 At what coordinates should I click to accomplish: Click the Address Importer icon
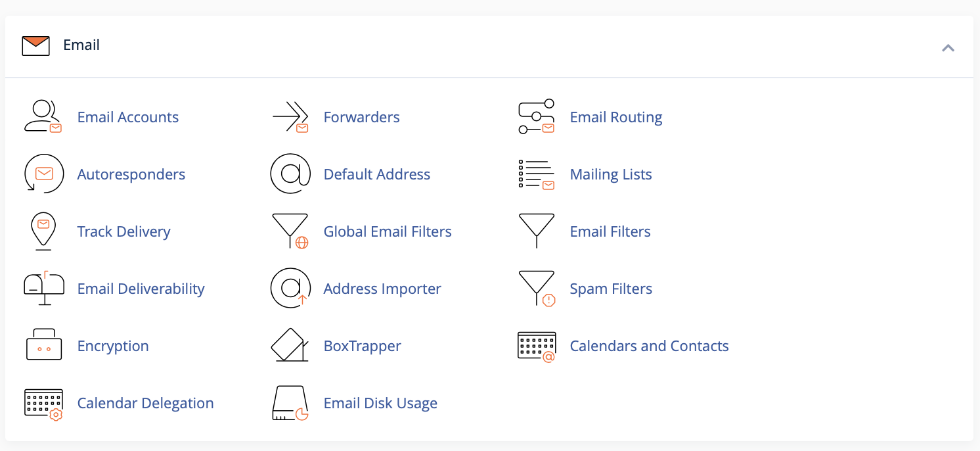290,289
